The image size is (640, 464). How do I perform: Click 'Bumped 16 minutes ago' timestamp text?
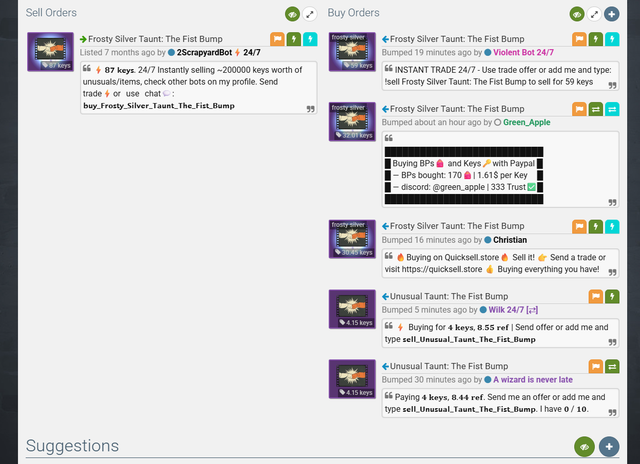click(x=427, y=240)
